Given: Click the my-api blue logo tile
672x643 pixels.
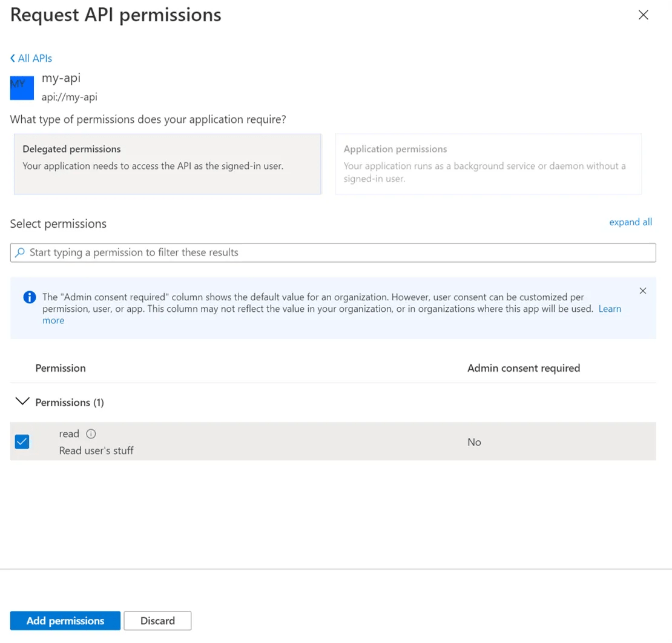Looking at the screenshot, I should (22, 88).
